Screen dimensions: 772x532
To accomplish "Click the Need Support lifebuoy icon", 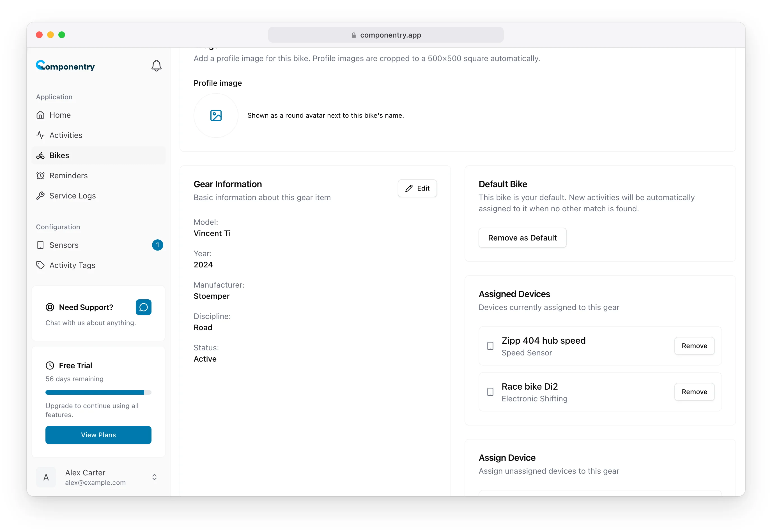I will pos(50,307).
